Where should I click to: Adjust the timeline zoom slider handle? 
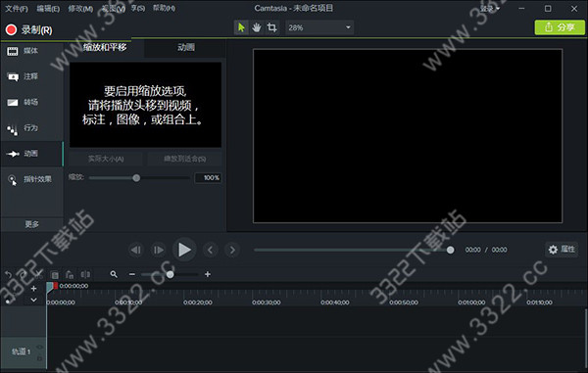click(x=170, y=274)
